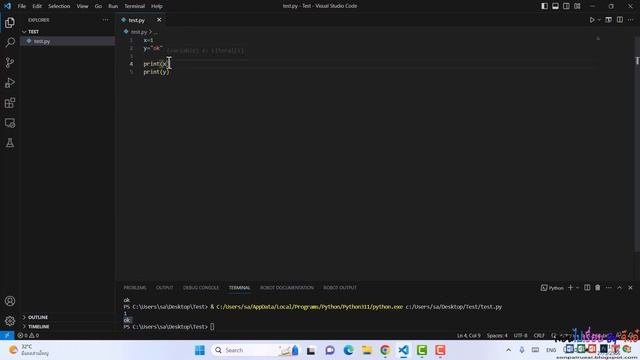The image size is (640, 360).
Task: Click the print(y) code line
Action: click(x=156, y=72)
